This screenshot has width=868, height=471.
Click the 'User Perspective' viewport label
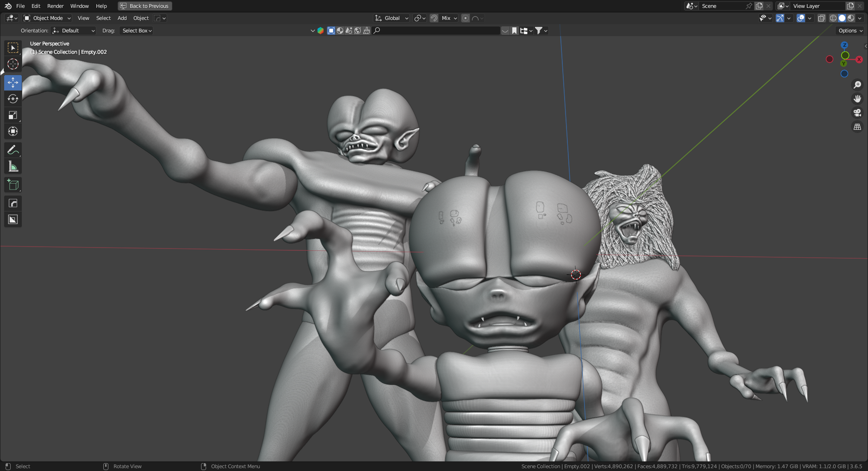coord(50,44)
